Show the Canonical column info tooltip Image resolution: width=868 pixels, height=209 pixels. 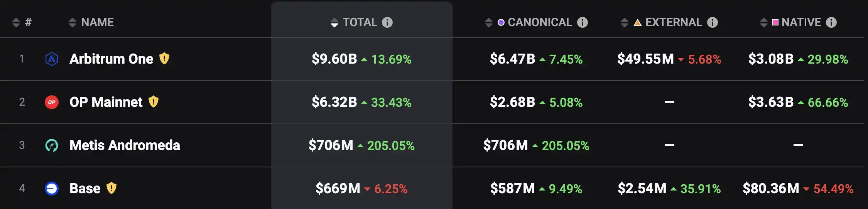pos(583,22)
